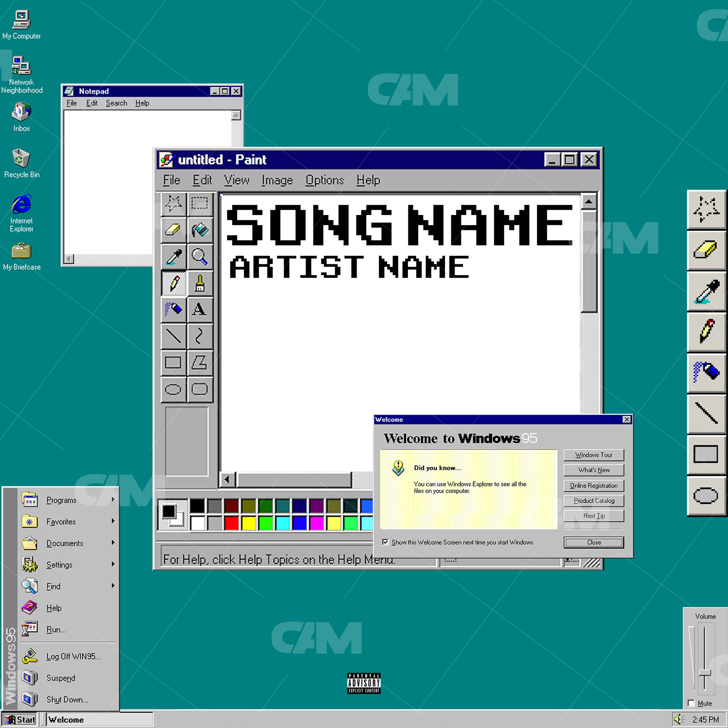Select the Text tool (letter A)
The width and height of the screenshot is (728, 728).
pos(199,309)
